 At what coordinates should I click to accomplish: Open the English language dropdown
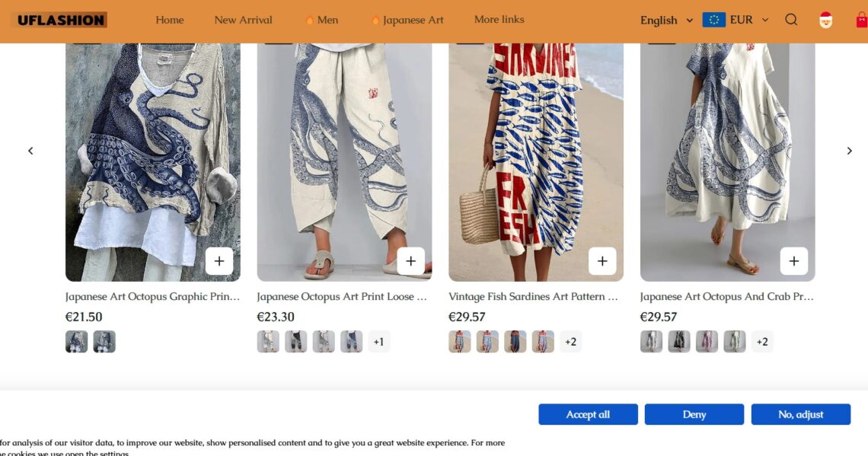click(665, 21)
